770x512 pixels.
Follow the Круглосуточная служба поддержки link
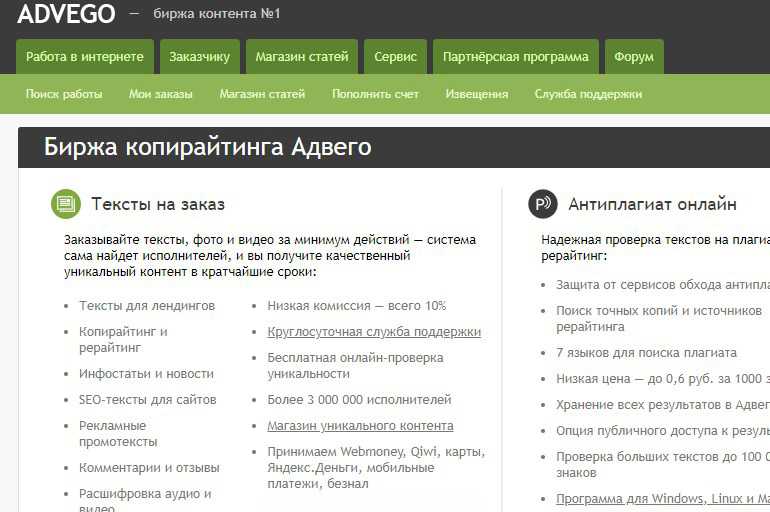click(x=374, y=332)
